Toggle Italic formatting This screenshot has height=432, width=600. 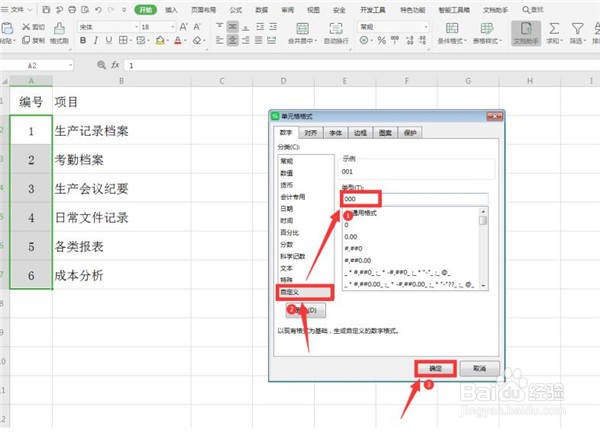click(96, 40)
